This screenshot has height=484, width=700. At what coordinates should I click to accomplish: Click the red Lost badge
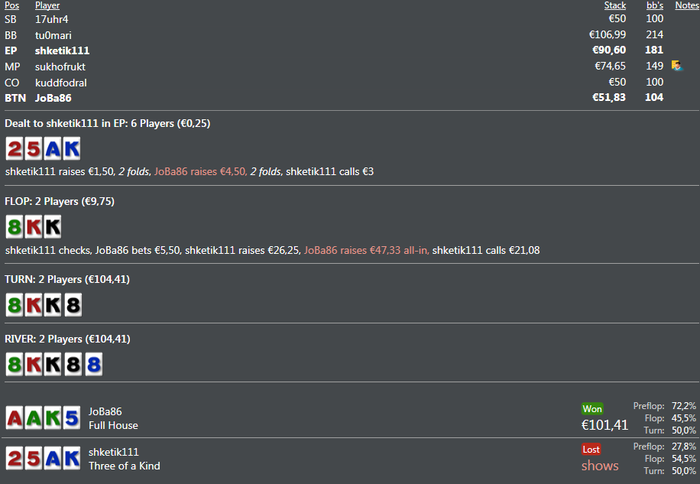(x=591, y=449)
